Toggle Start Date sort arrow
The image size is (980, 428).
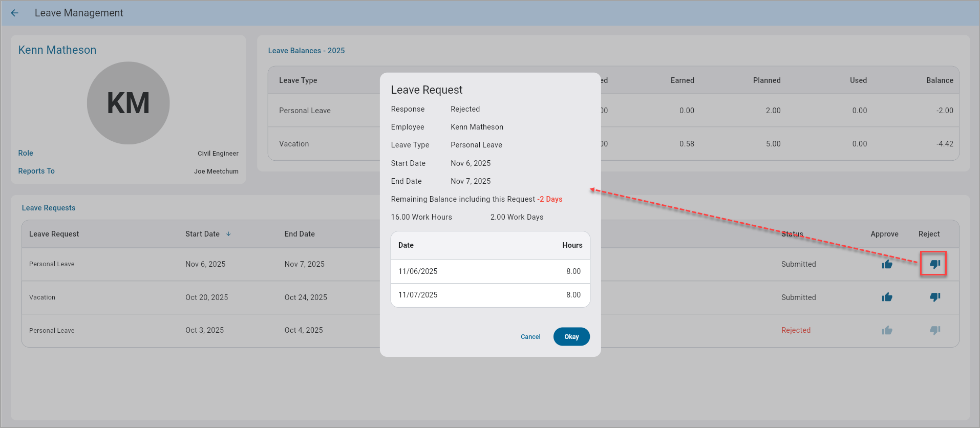click(228, 234)
